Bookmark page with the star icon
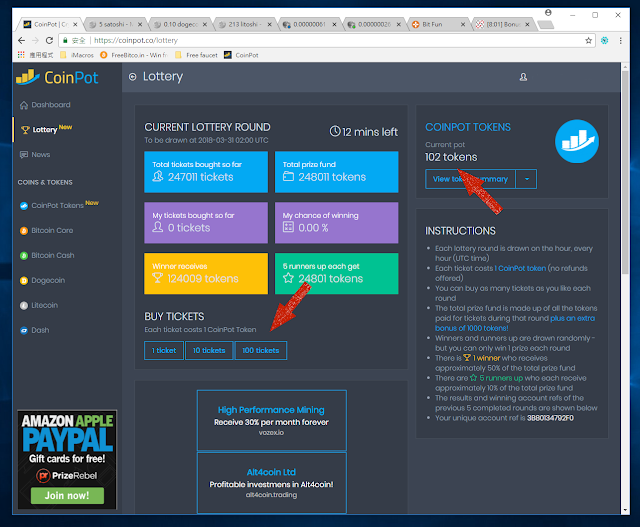 (x=588, y=40)
